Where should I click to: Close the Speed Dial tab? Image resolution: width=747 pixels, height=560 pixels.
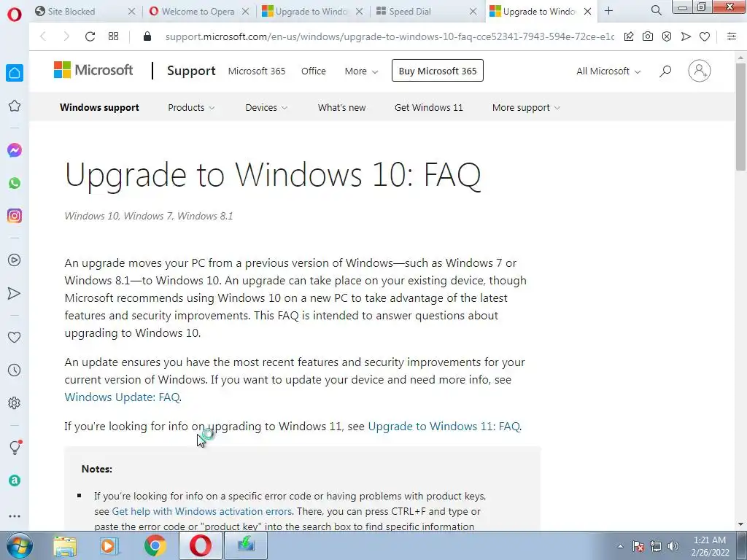[x=473, y=11]
